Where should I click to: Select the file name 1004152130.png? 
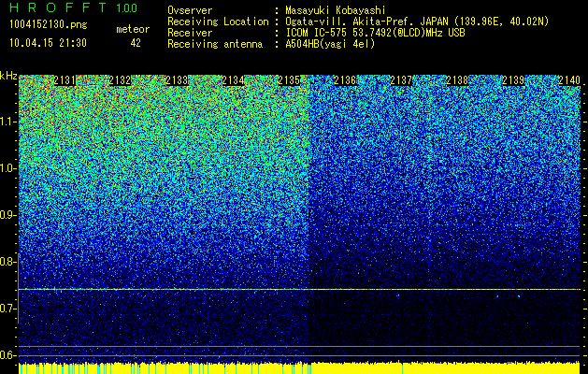tap(49, 25)
